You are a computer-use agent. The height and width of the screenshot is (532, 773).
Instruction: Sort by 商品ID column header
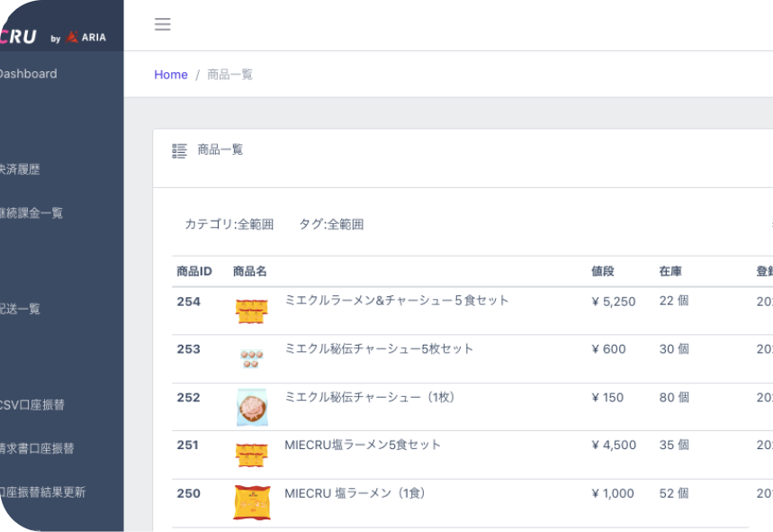pyautogui.click(x=194, y=271)
